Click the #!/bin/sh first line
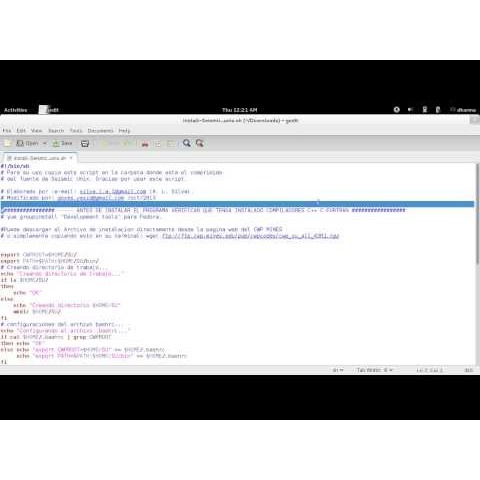The height and width of the screenshot is (480, 480). pos(15,166)
